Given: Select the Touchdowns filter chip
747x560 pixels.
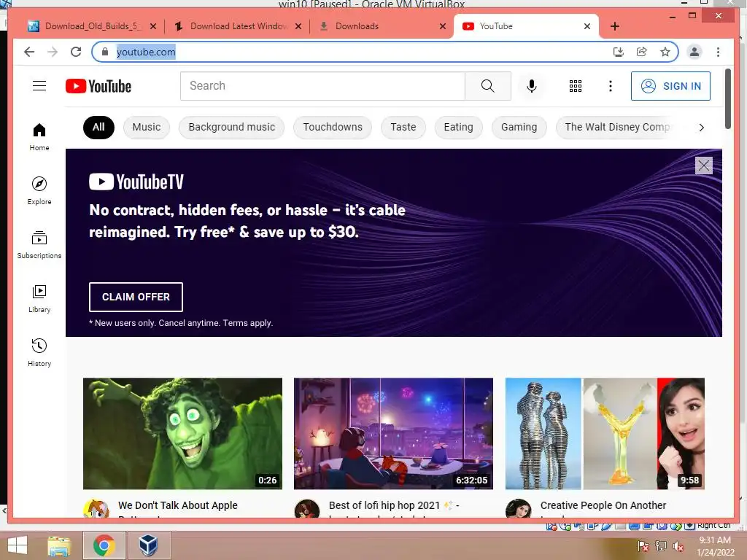Looking at the screenshot, I should click(x=333, y=127).
